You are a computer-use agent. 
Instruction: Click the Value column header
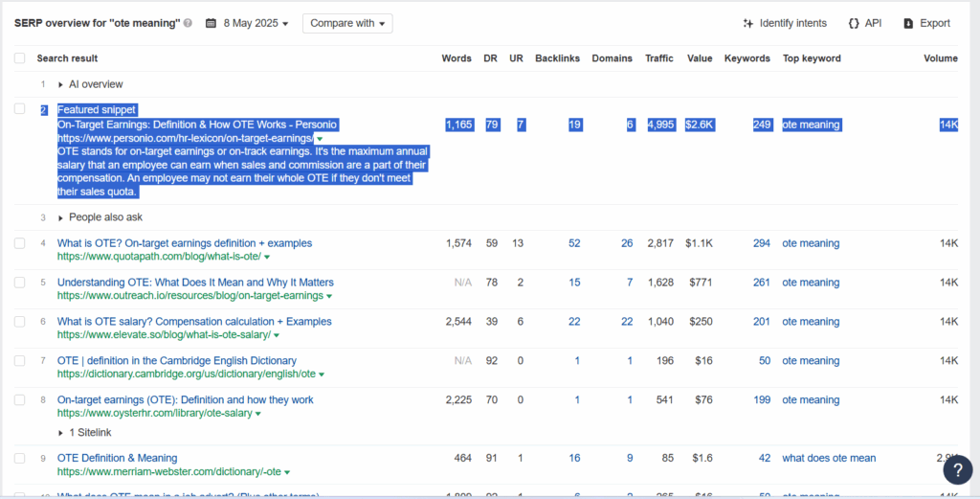point(700,58)
